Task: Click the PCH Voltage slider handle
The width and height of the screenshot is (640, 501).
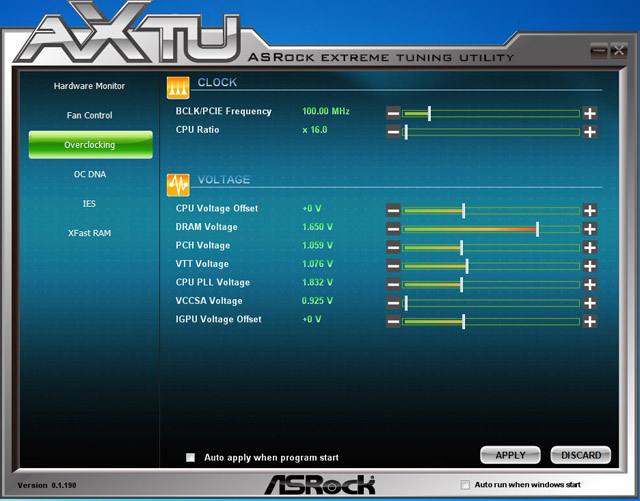Action: coord(462,247)
